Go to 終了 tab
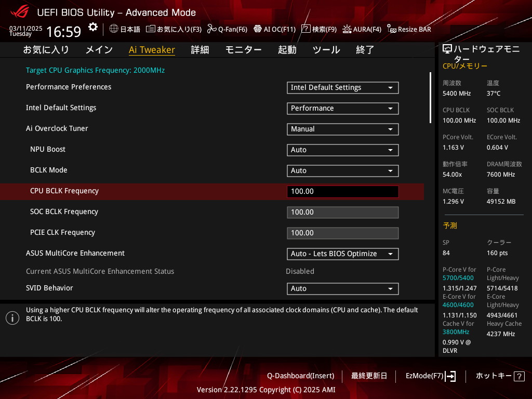The width and height of the screenshot is (532, 399). point(365,50)
